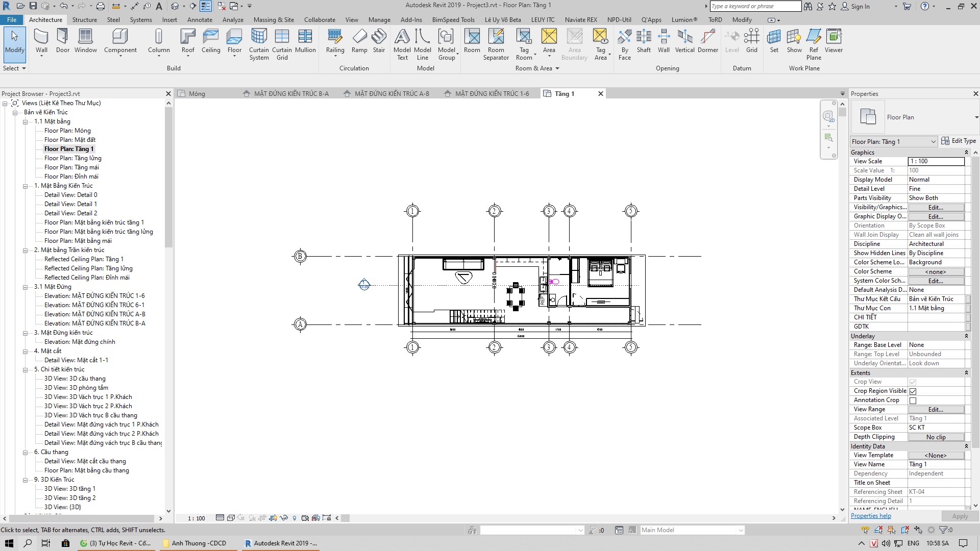Select the Door tool
Viewport: 980px width, 551px height.
point(62,41)
